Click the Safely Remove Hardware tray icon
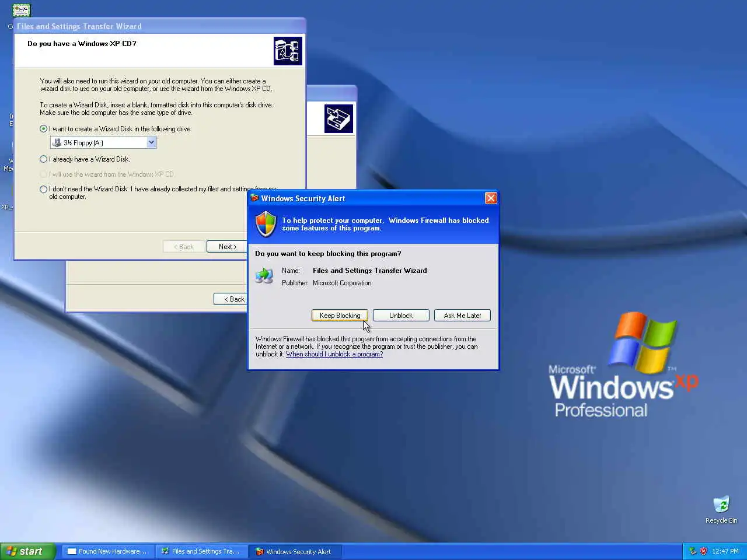 [693, 551]
